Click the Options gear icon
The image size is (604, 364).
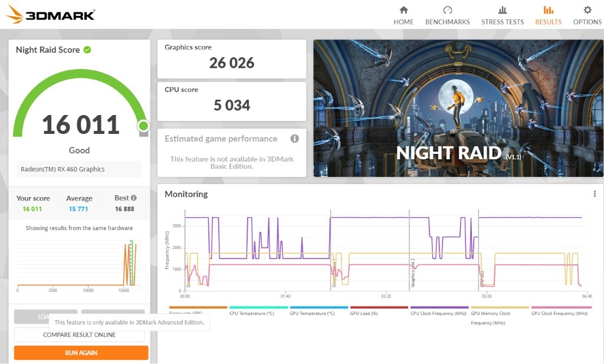[587, 10]
